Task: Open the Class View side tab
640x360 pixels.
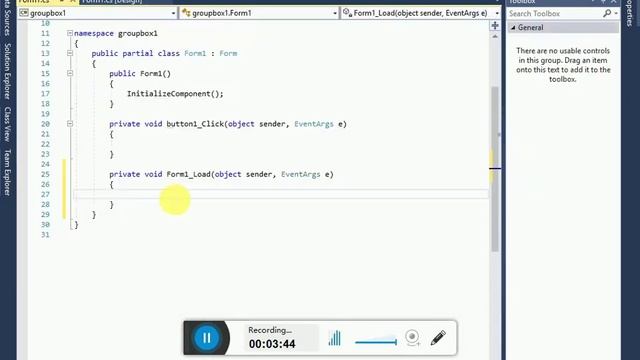Action: [7, 124]
